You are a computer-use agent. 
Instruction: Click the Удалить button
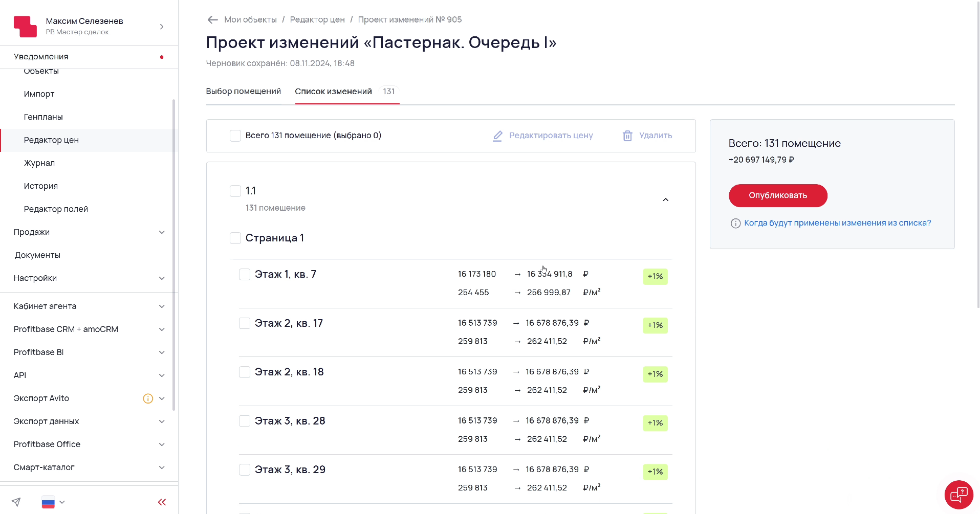[x=647, y=136]
